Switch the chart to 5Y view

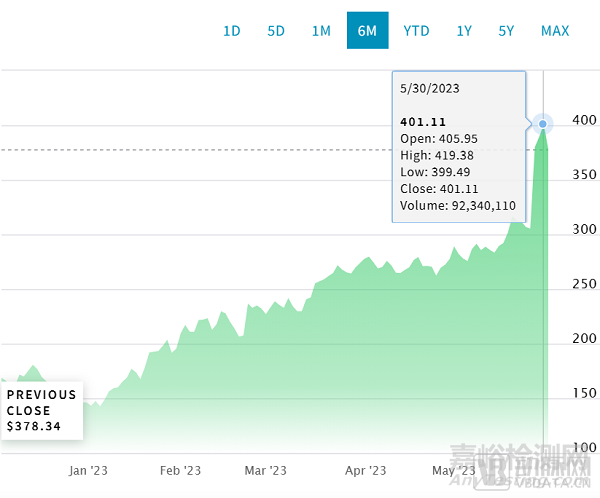click(x=507, y=30)
